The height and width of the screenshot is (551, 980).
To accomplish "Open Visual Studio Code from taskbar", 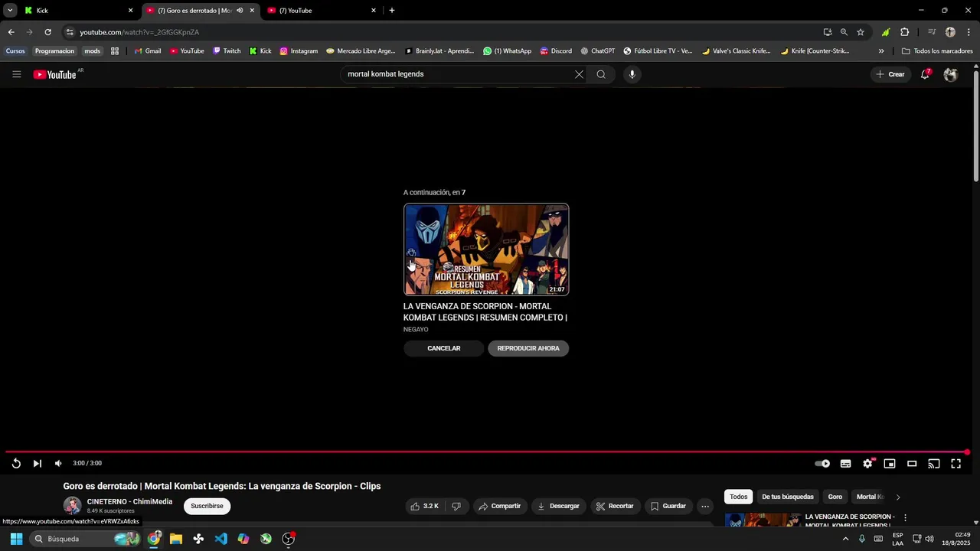I will pyautogui.click(x=220, y=539).
